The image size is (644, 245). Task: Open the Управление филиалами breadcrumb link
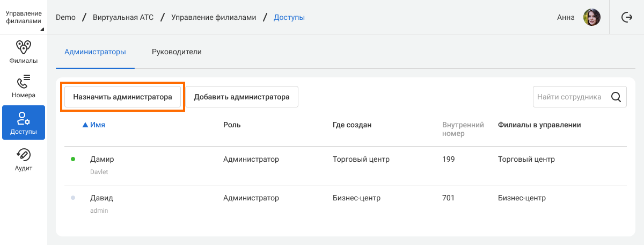[x=214, y=17]
